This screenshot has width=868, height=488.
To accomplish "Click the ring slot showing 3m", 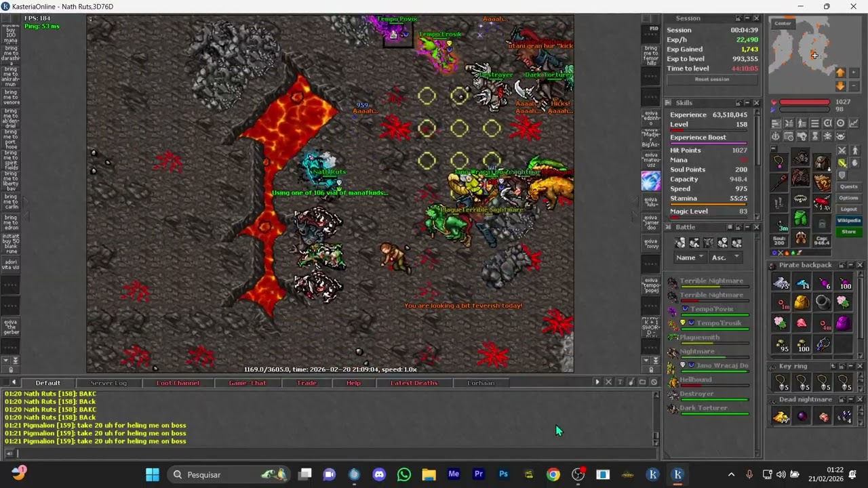I will pos(779,224).
